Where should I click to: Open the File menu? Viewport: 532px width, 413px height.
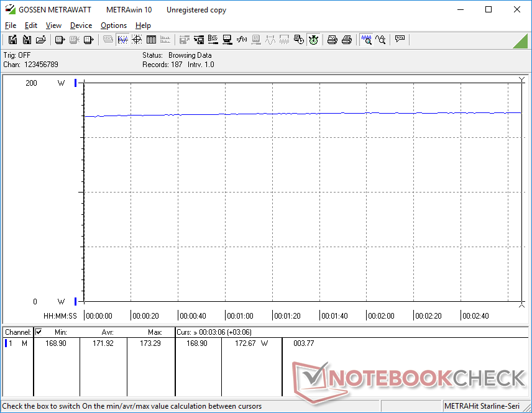pos(11,25)
